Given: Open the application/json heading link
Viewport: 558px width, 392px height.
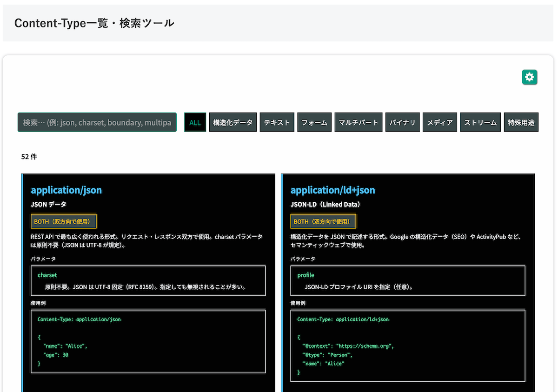Looking at the screenshot, I should tap(66, 190).
